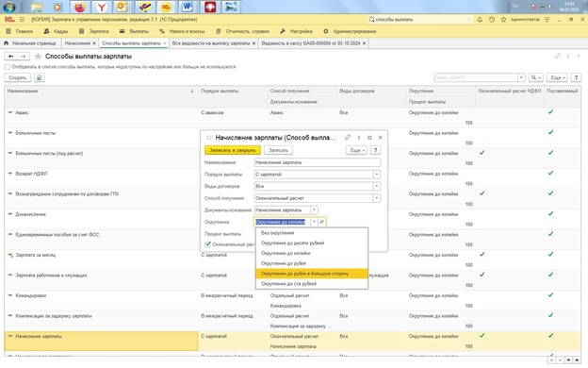The width and height of the screenshot is (588, 368).
Task: Click НДФЛ checkmark in Зарплата за месяц row
Action: coord(482,254)
